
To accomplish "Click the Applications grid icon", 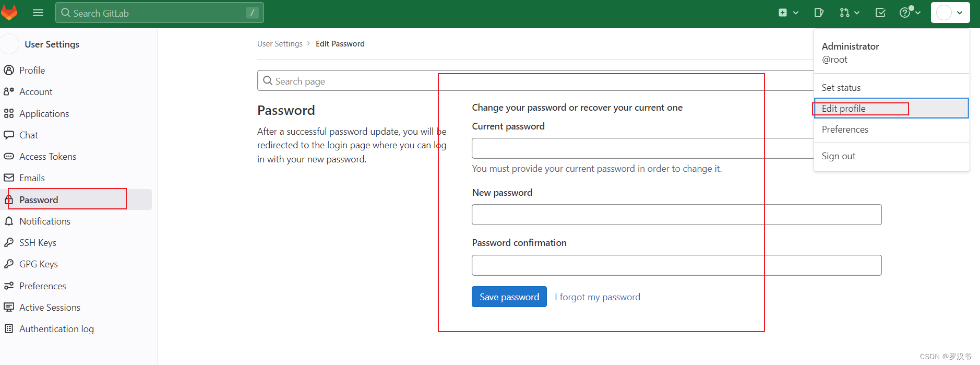I will (x=9, y=113).
